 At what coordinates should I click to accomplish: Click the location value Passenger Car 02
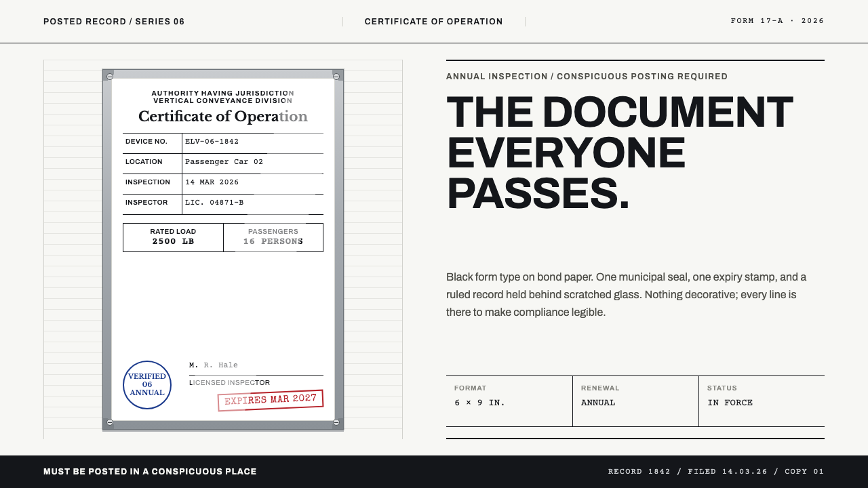click(x=224, y=162)
